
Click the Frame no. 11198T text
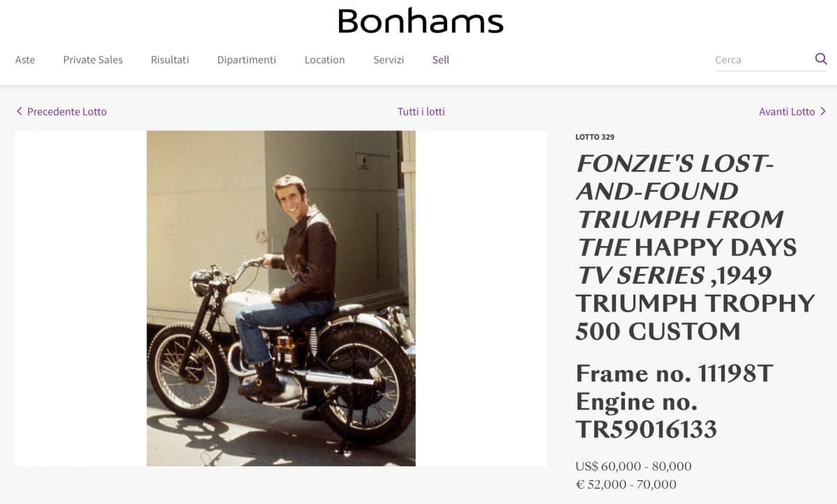click(x=674, y=374)
